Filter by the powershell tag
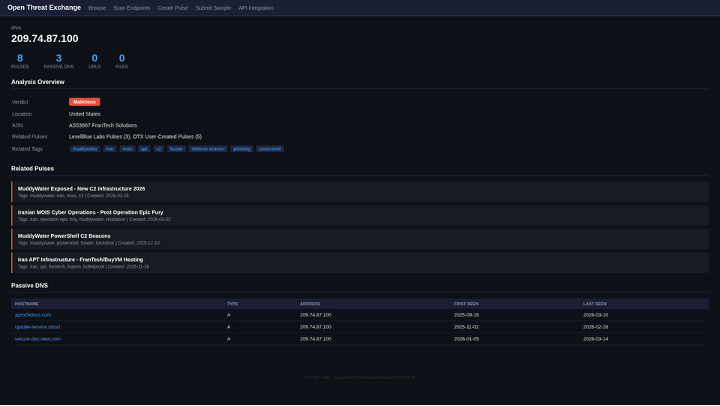 coord(270,148)
